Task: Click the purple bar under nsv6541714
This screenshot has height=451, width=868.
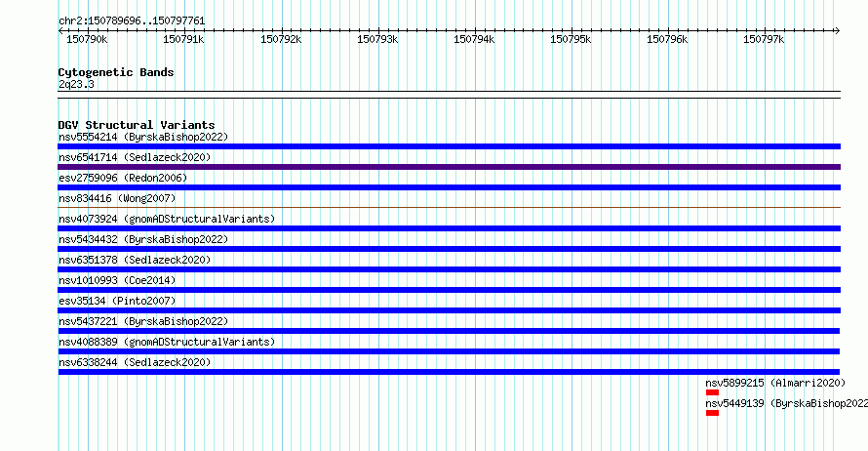Action: (x=449, y=167)
